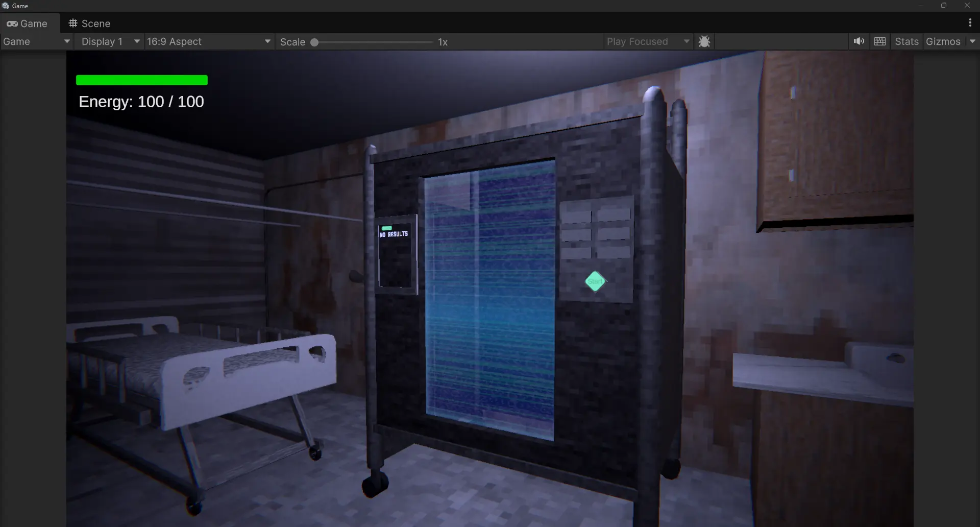This screenshot has width=980, height=527.
Task: Click the Scale slider handle
Action: coord(315,42)
